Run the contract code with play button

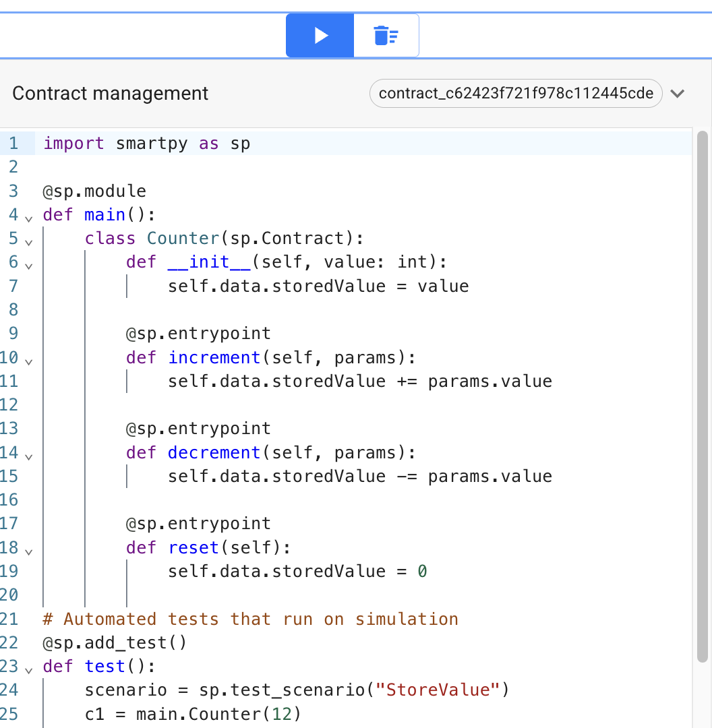(320, 35)
